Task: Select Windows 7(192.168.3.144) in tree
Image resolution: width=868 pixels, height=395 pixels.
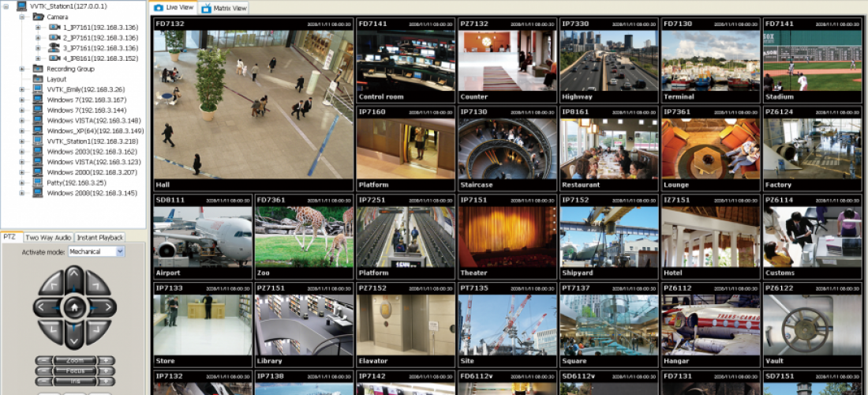Action: pos(86,111)
